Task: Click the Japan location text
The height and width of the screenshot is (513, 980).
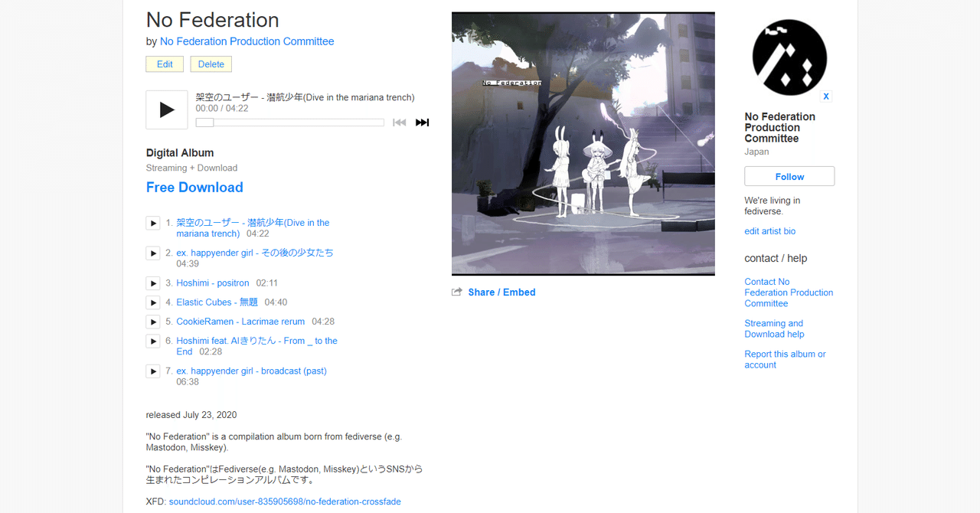Action: tap(757, 152)
